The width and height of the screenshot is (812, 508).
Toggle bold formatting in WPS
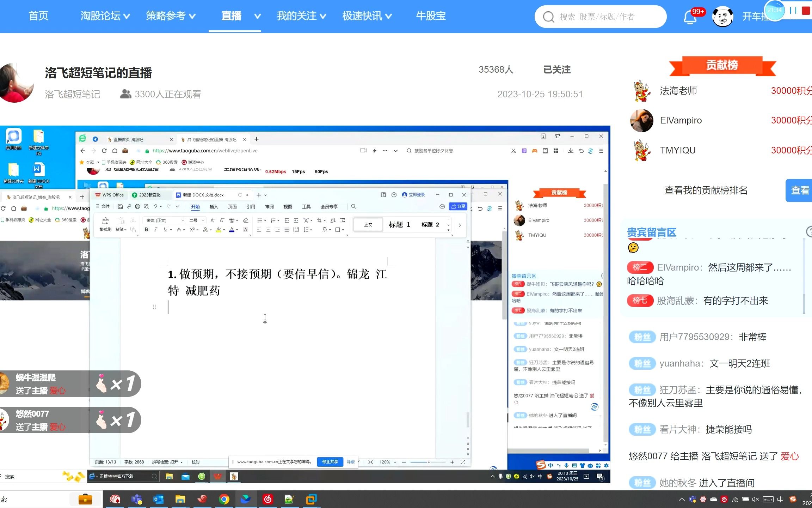[x=146, y=230]
